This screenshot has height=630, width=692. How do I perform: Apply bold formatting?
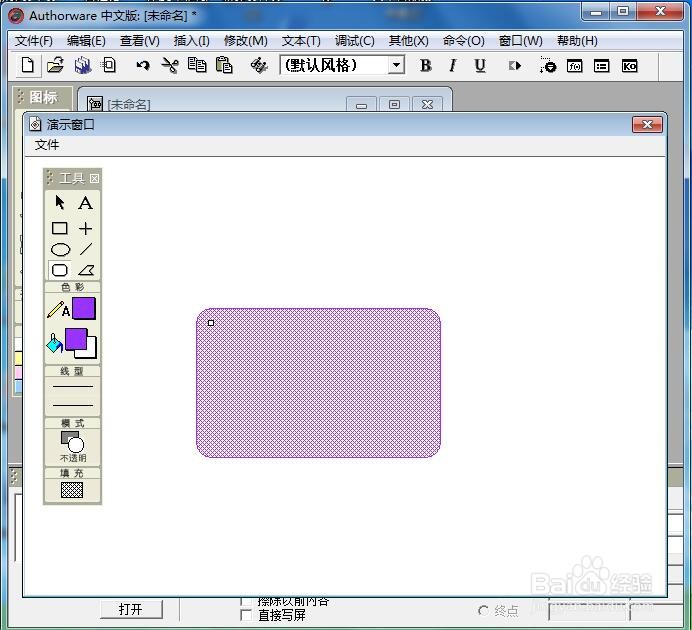[x=426, y=66]
